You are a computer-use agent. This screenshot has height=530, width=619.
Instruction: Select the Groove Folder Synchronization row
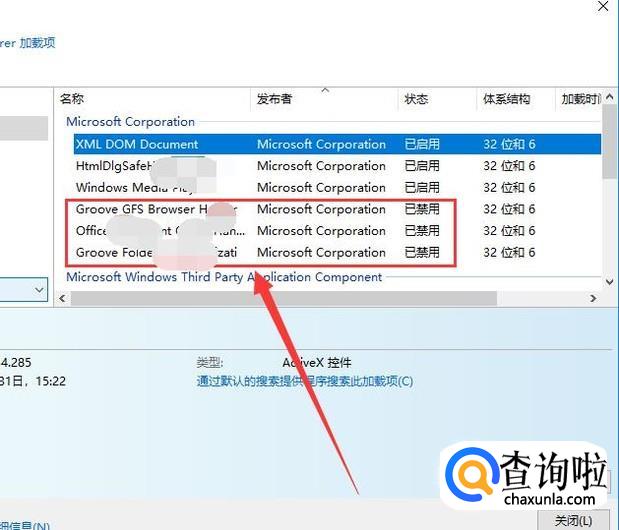coord(338,253)
